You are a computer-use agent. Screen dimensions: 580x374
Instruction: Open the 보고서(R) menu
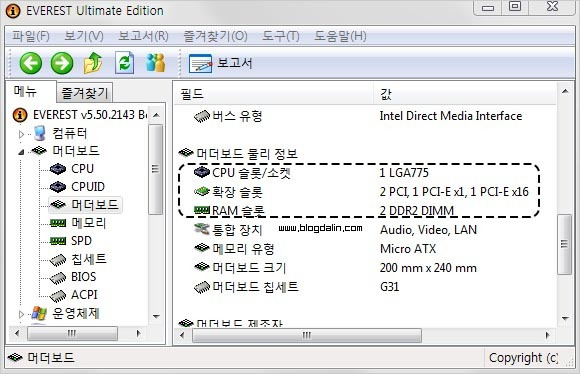click(x=143, y=36)
